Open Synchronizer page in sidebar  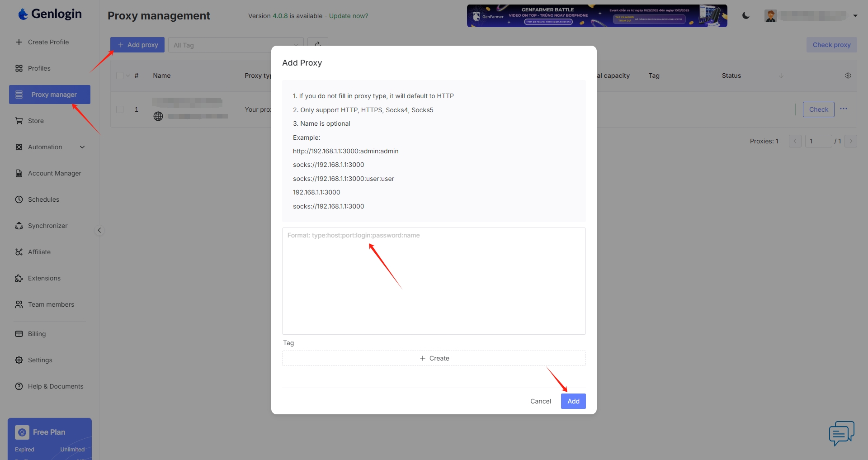[47, 226]
